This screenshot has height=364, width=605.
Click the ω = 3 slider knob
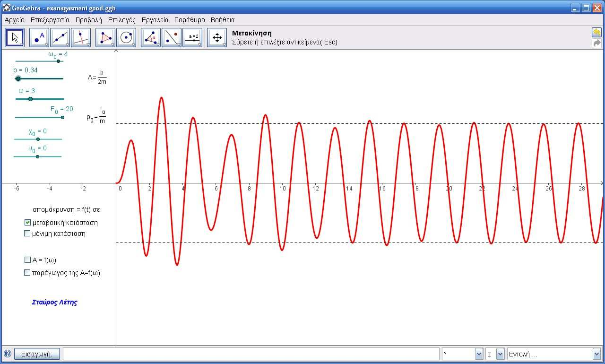click(31, 99)
